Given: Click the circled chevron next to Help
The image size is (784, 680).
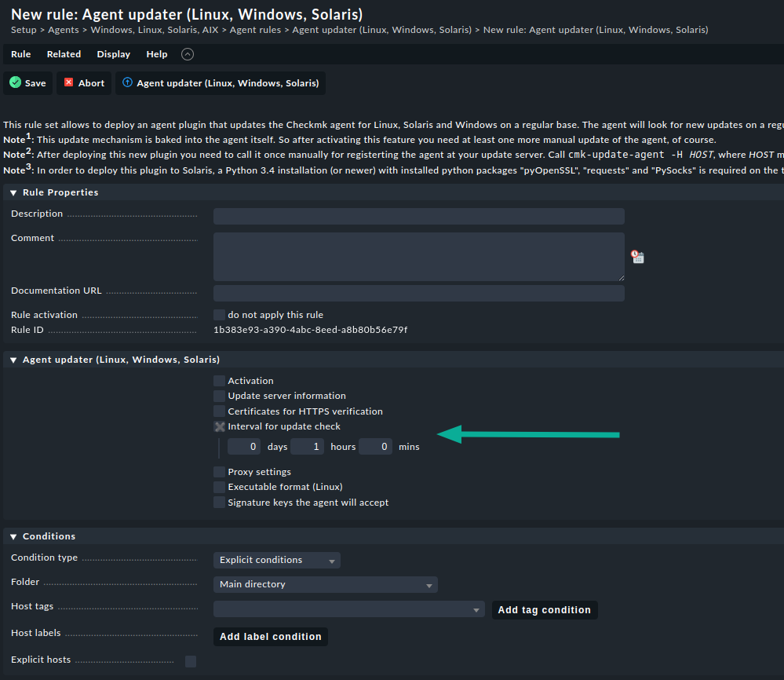Looking at the screenshot, I should tap(187, 54).
